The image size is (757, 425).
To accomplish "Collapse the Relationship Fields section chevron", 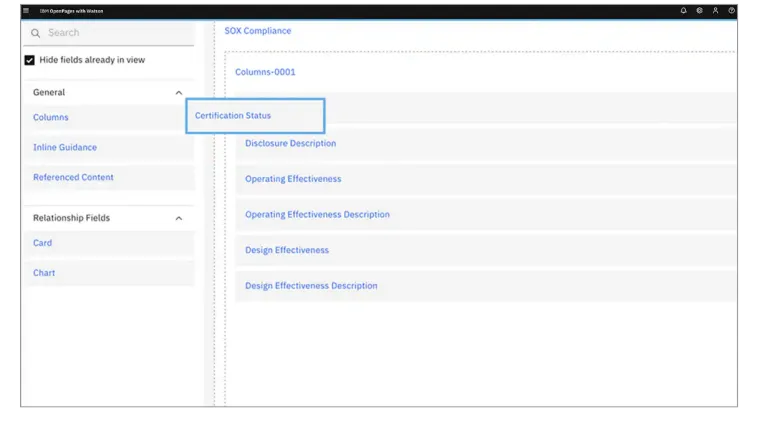I will click(179, 218).
